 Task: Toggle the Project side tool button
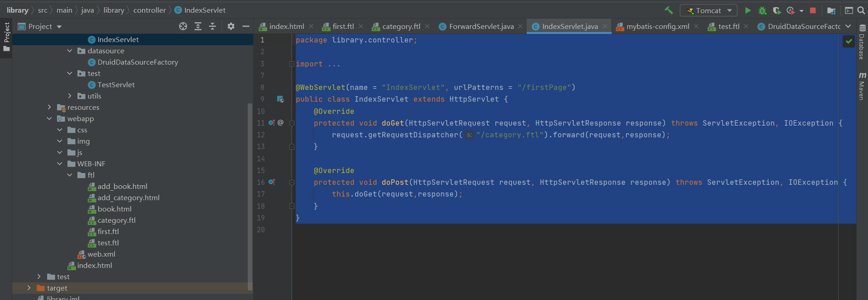click(6, 37)
